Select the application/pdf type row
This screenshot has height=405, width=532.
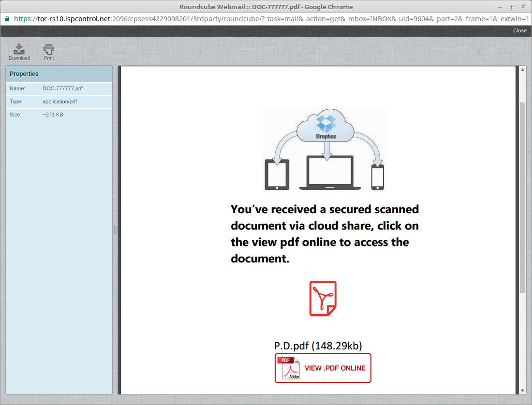point(59,102)
